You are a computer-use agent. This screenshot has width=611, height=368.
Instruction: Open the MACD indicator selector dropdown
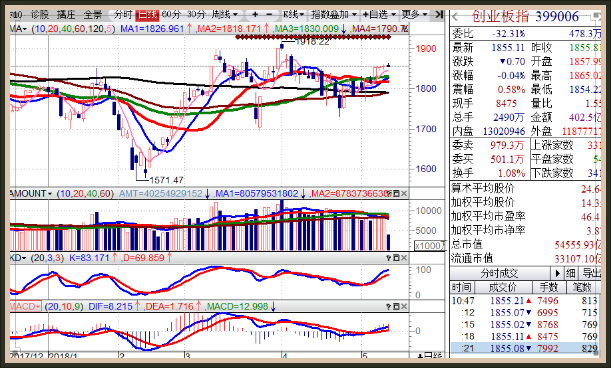click(x=26, y=307)
